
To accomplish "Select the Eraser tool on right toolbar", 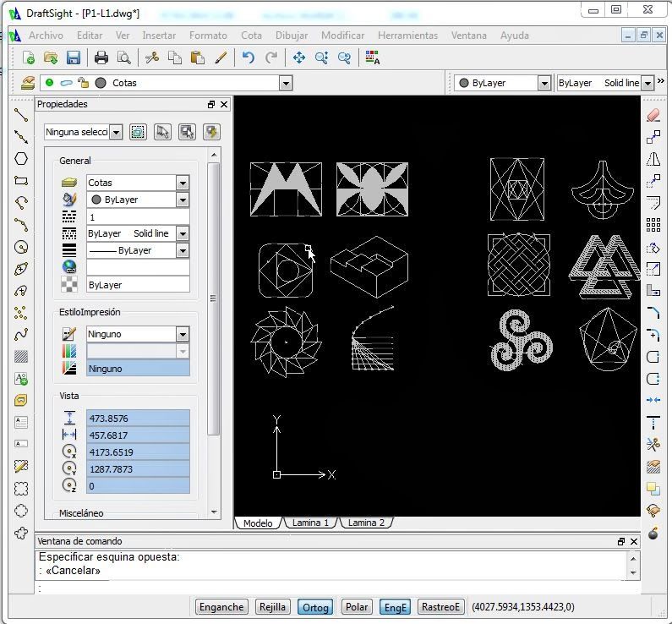I will [653, 115].
